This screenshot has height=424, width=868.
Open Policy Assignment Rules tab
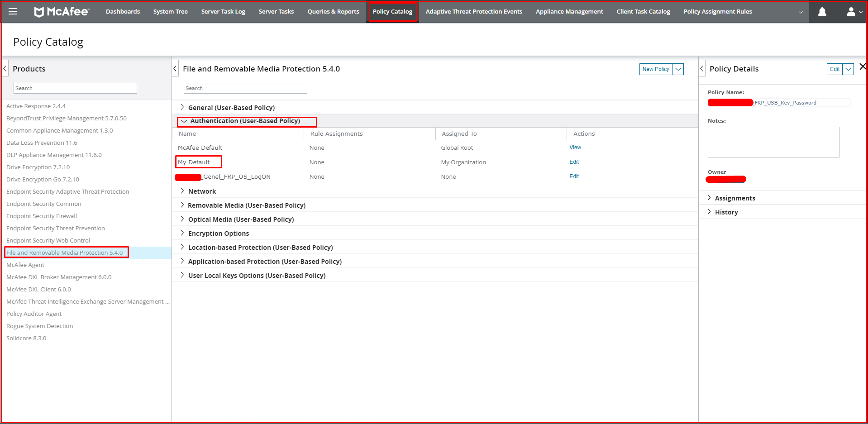(718, 12)
